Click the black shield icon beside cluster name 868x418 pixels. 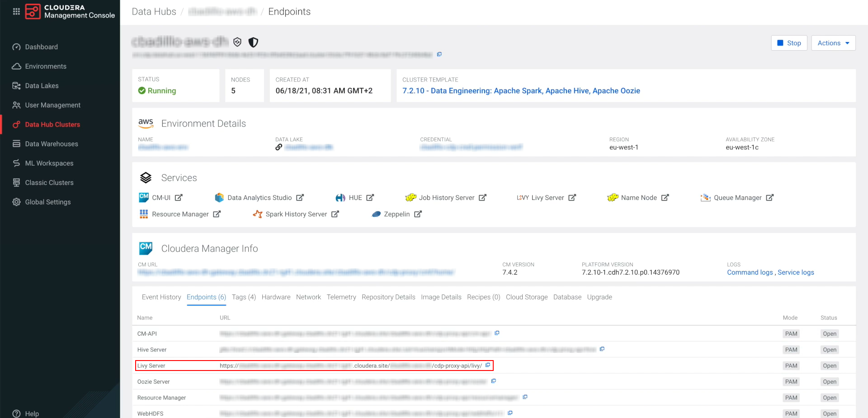tap(254, 42)
